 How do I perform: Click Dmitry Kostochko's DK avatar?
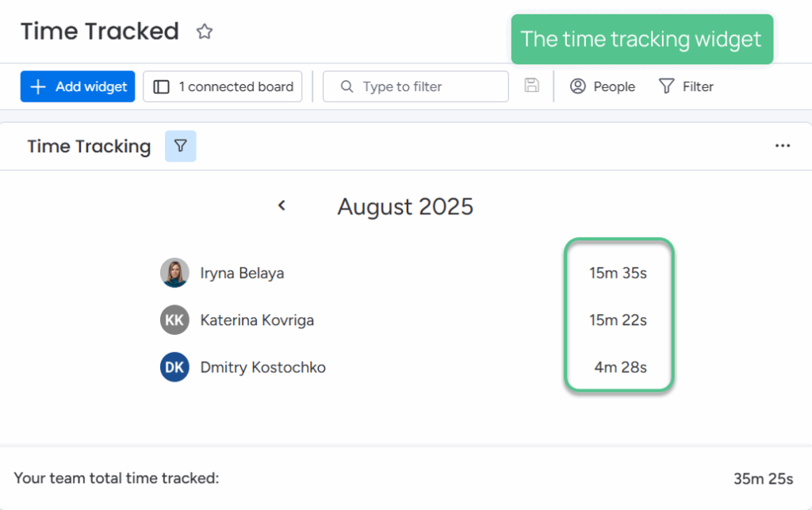(x=174, y=366)
